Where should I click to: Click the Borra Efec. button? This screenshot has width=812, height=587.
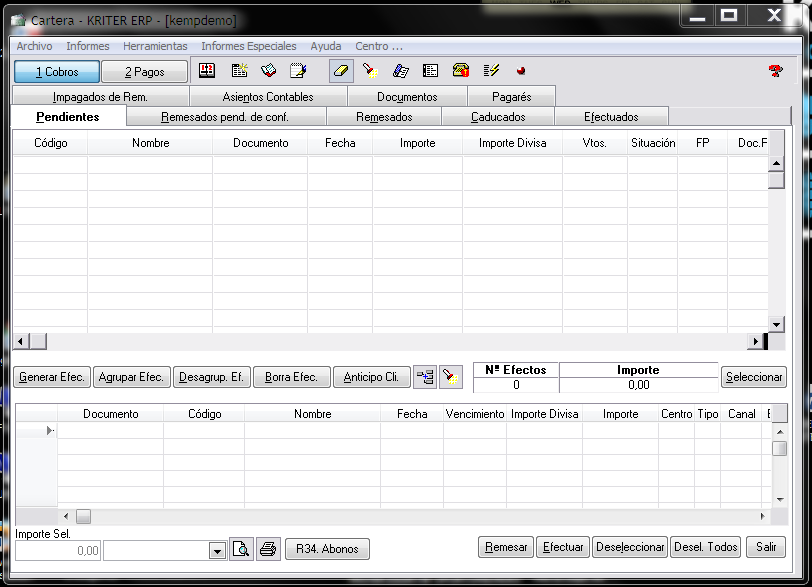coord(291,377)
